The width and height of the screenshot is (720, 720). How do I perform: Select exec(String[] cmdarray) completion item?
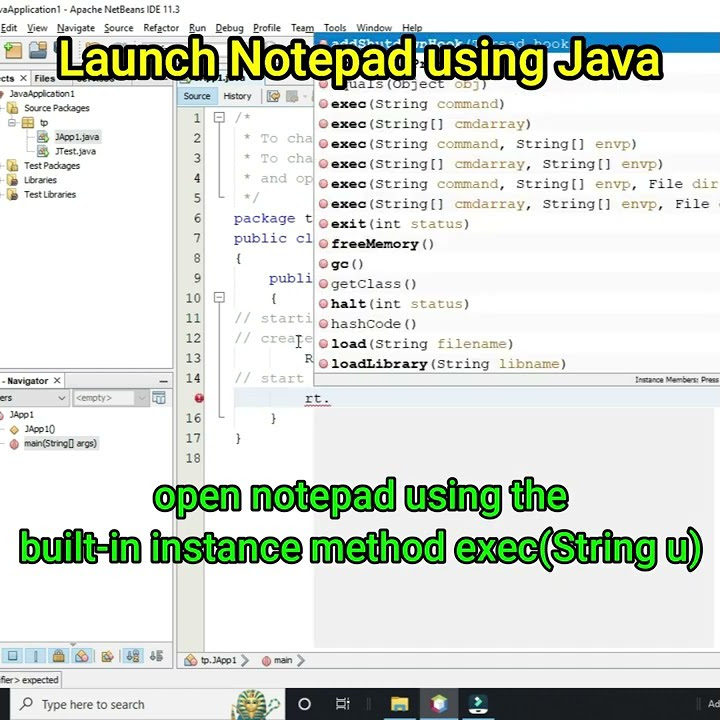point(517,124)
